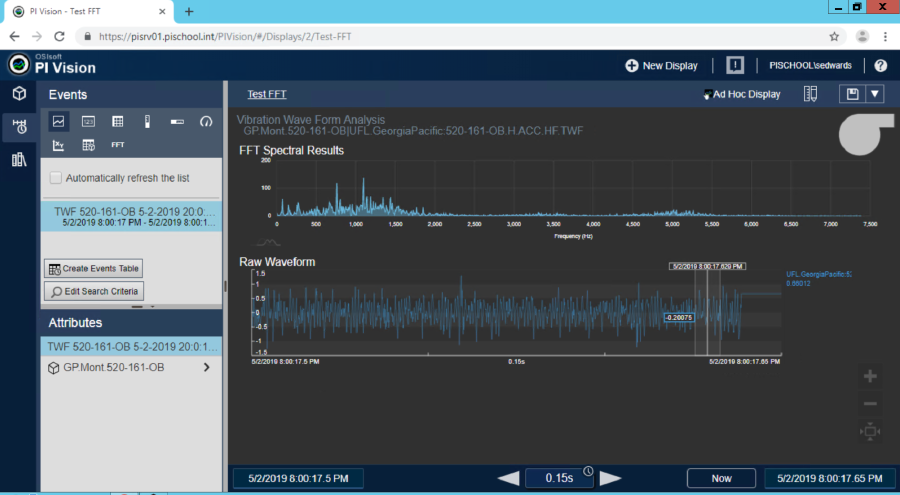Open the save options dropdown arrow

click(875, 94)
